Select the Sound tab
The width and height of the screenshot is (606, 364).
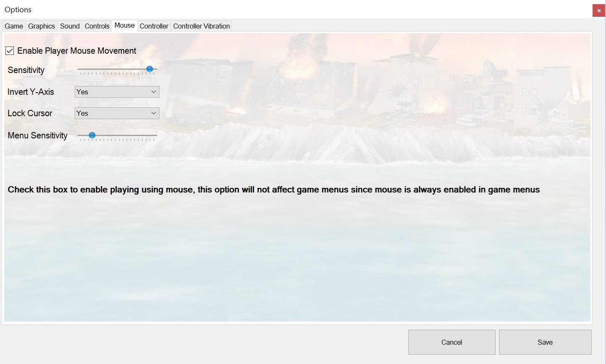pos(70,26)
